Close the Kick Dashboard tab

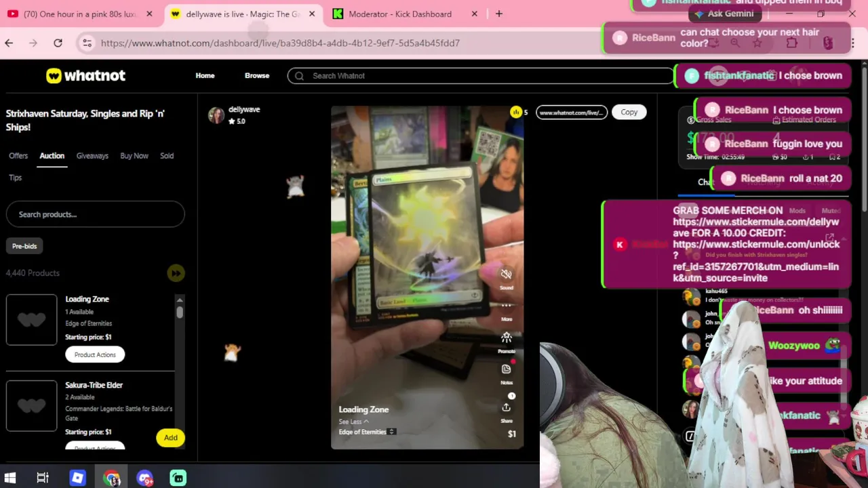click(x=475, y=14)
